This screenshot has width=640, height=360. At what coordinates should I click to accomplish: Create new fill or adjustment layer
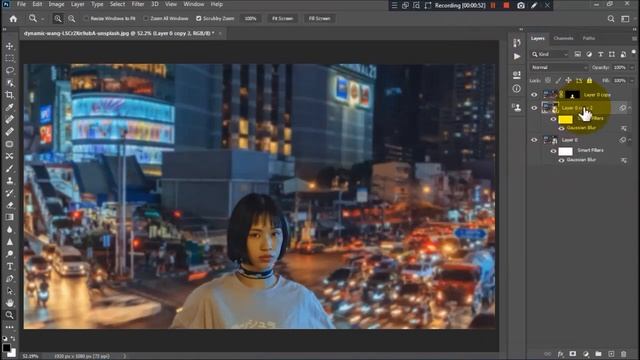point(586,354)
